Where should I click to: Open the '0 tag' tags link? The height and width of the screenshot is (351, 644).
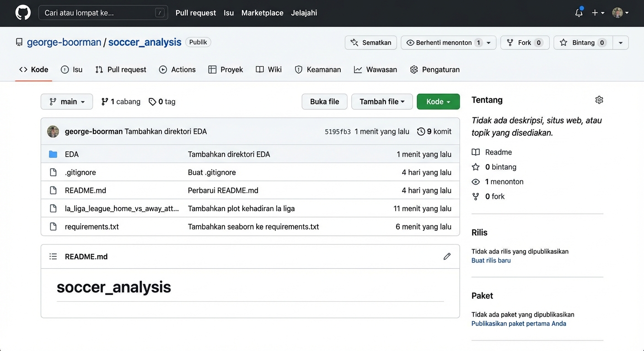point(162,101)
